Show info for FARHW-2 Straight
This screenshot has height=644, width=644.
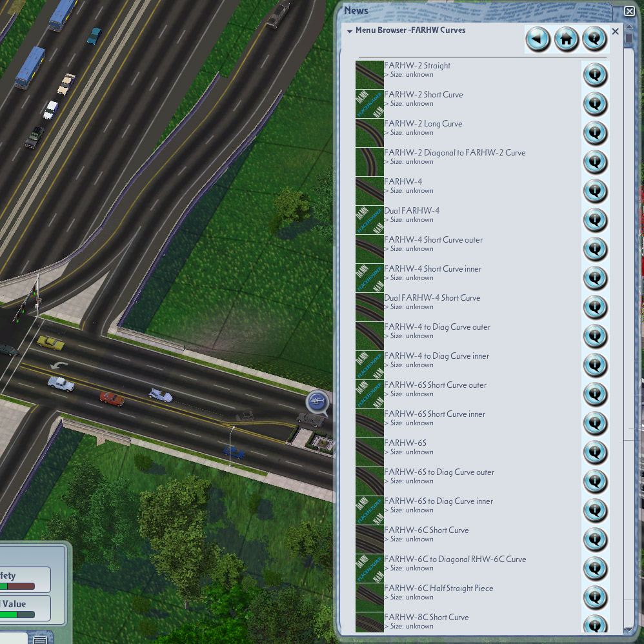[595, 75]
